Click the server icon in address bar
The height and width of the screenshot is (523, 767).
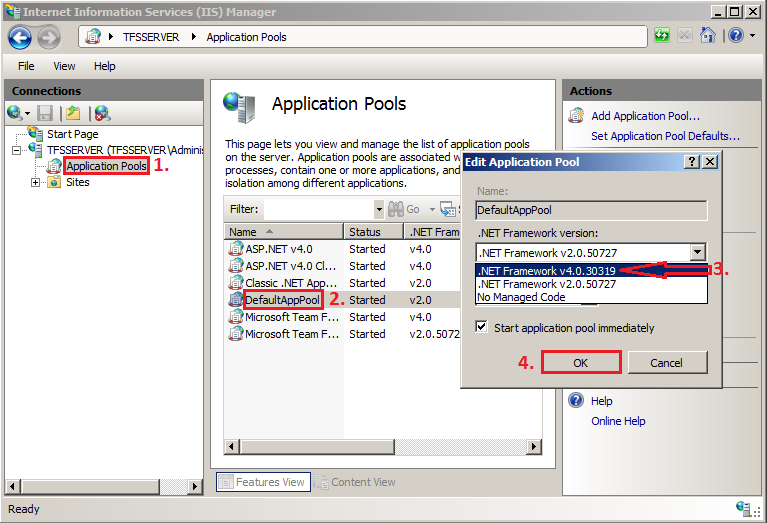(x=93, y=37)
